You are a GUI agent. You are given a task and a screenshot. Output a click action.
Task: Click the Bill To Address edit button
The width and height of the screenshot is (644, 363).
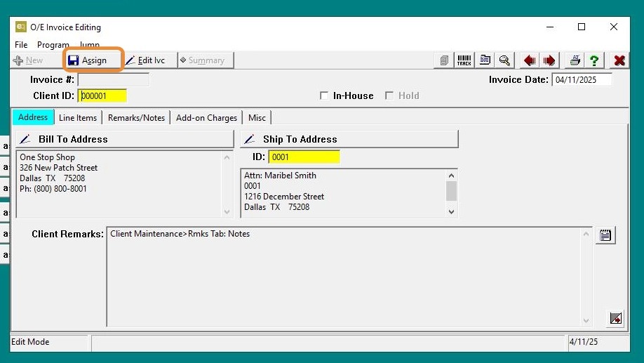tap(125, 139)
